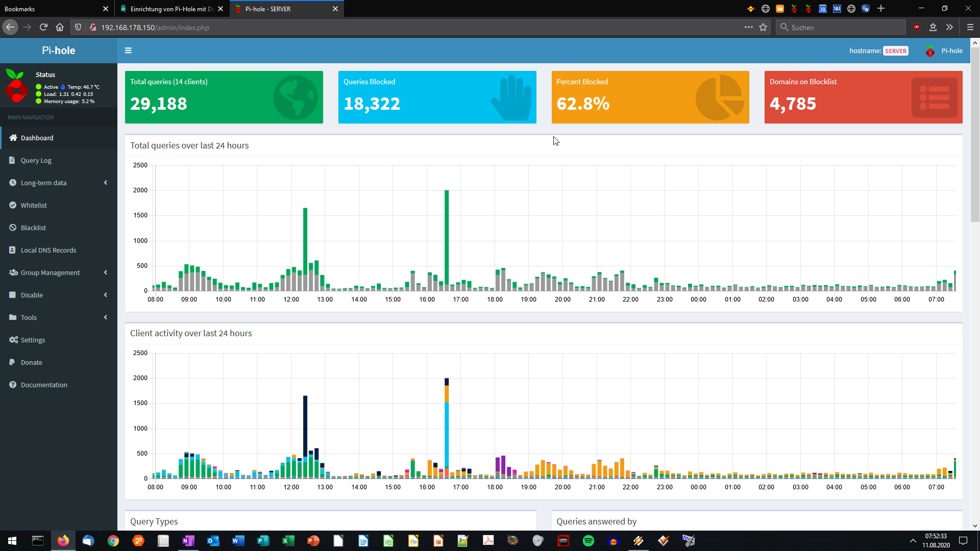Click the Pi-hole logo title
Image resolution: width=980 pixels, height=551 pixels.
59,51
